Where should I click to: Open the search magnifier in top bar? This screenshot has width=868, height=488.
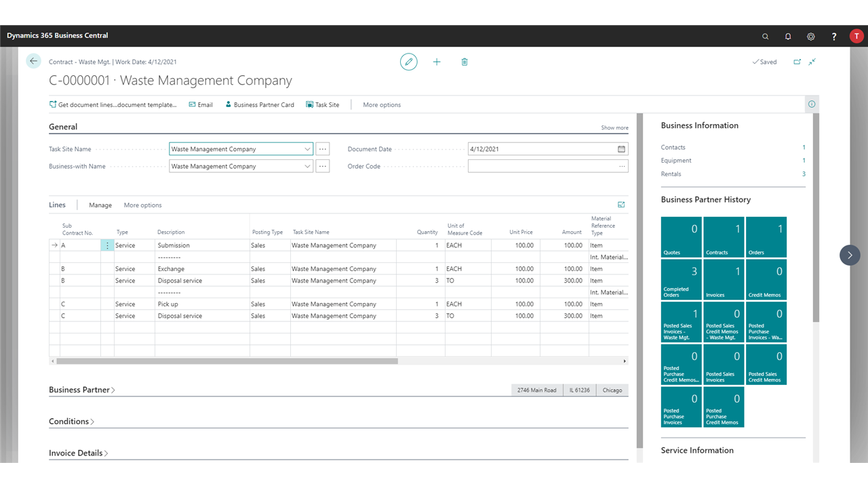[x=766, y=36]
